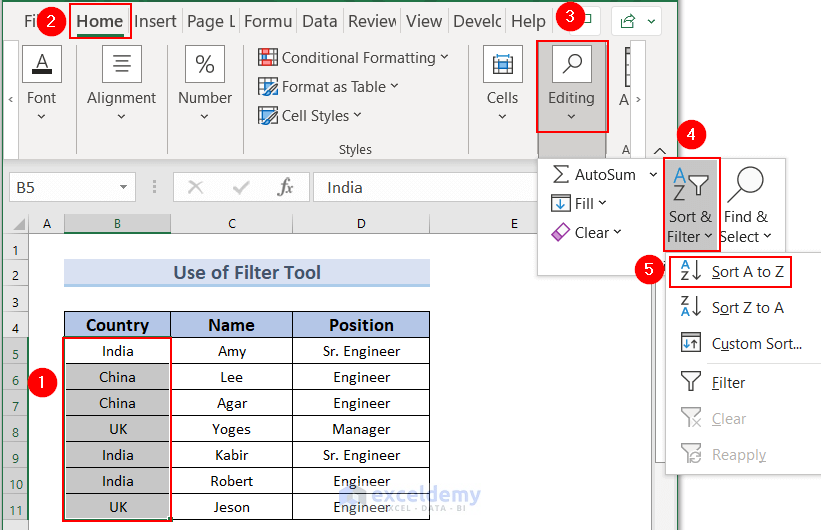Switch to the Insert tab

click(x=155, y=21)
